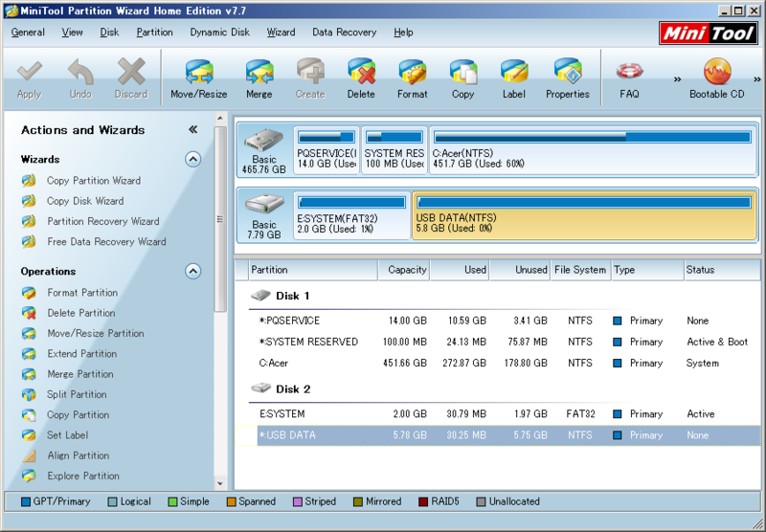Choose Delete Partition operation in sidebar
The width and height of the screenshot is (766, 532).
click(x=81, y=313)
